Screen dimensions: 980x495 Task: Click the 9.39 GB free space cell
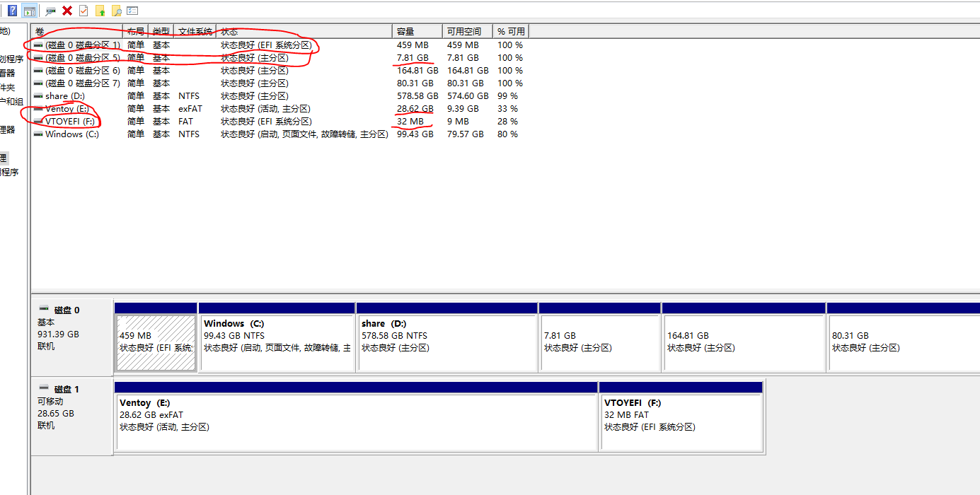463,109
